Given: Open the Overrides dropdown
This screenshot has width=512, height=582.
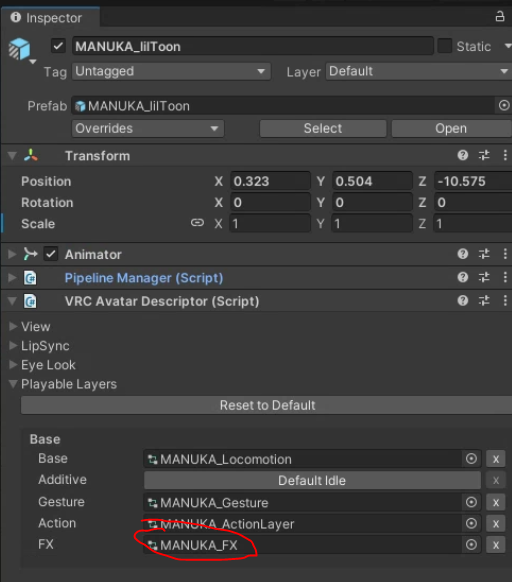Looking at the screenshot, I should (x=148, y=128).
